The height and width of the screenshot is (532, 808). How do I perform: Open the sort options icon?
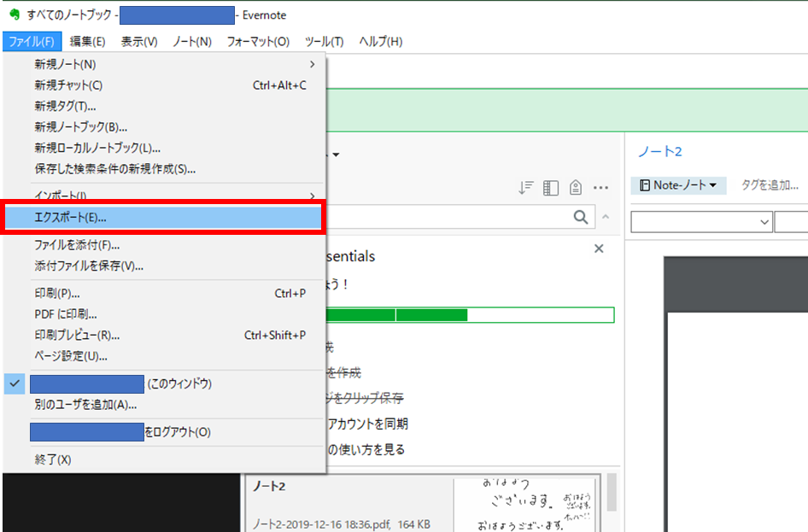click(x=525, y=188)
